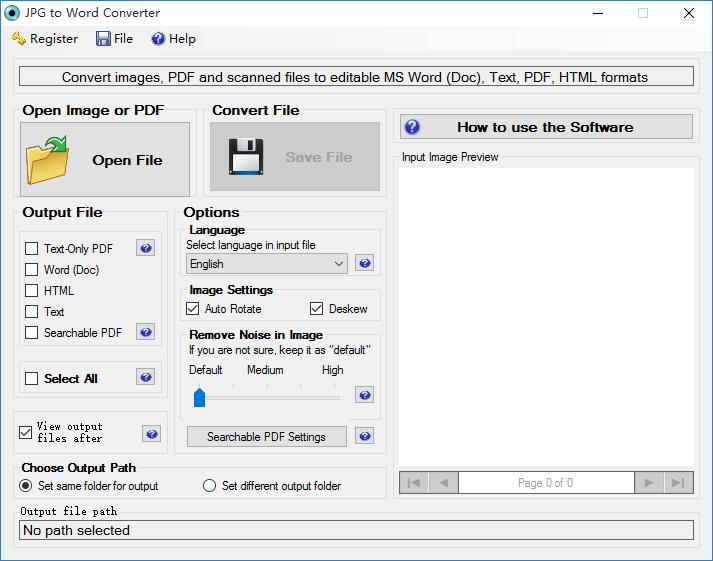Go to last page in preview
Viewport: 713px width, 561px height.
[x=678, y=482]
